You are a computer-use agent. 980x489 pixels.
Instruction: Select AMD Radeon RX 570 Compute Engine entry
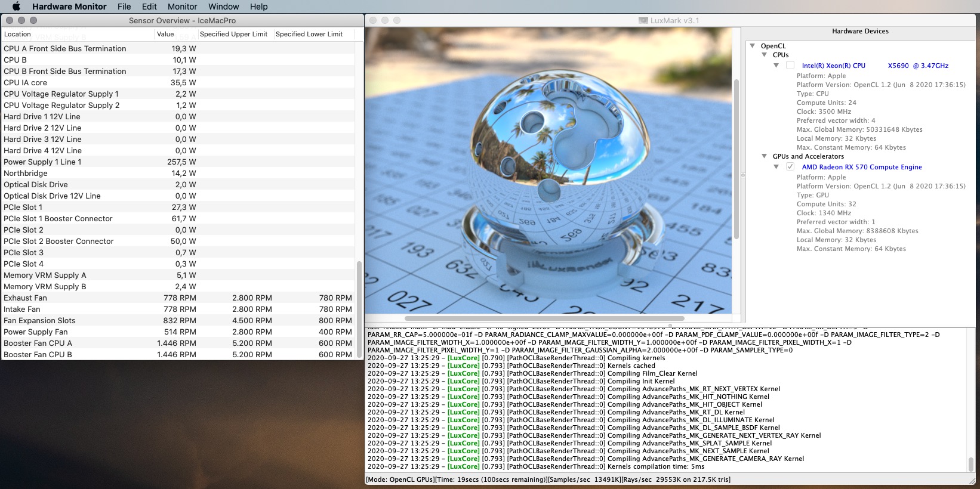point(862,167)
